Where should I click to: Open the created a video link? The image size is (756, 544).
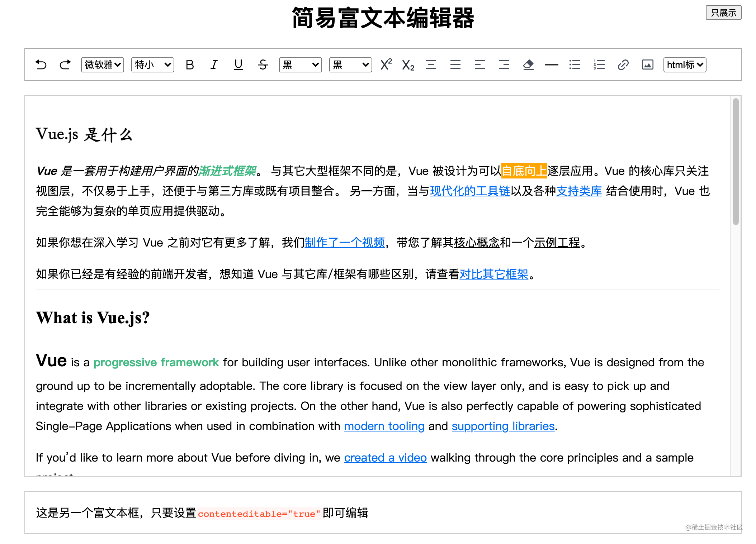tap(385, 458)
